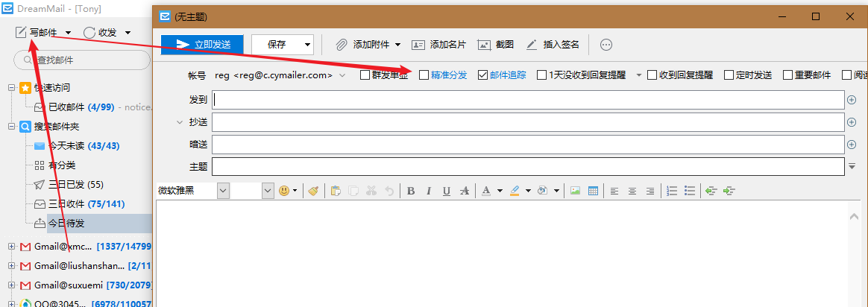Open the dropdown after 1天没收到回复提醒

(639, 75)
